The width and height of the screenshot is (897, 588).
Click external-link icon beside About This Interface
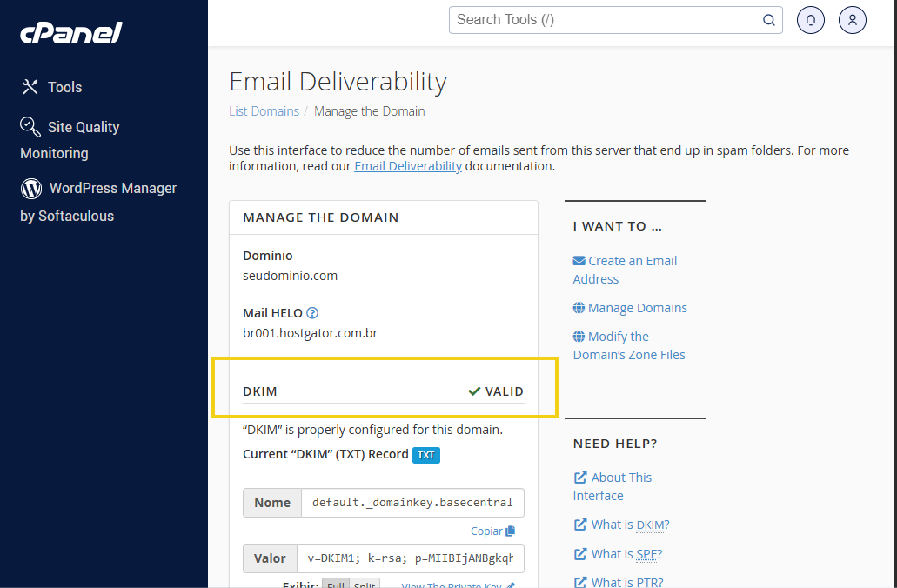click(580, 477)
